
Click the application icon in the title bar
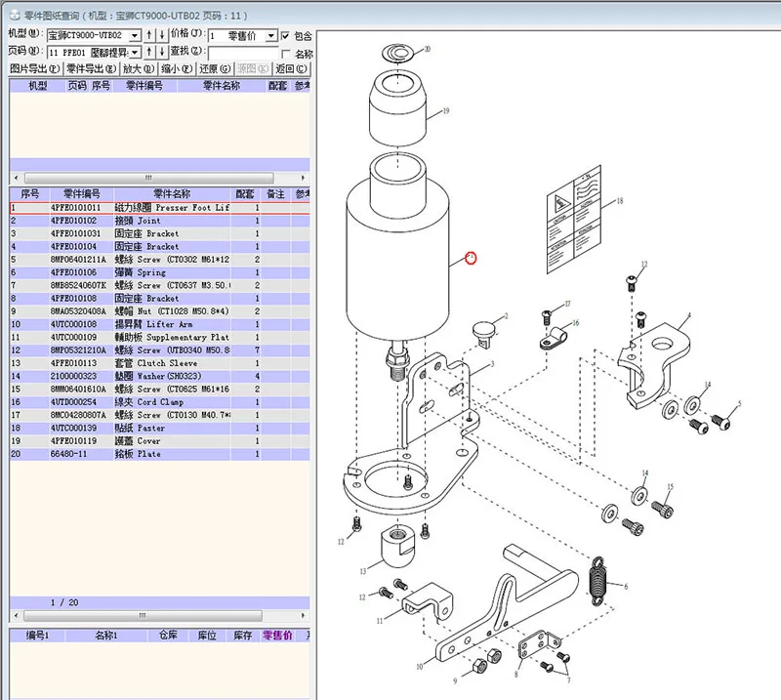click(x=15, y=16)
